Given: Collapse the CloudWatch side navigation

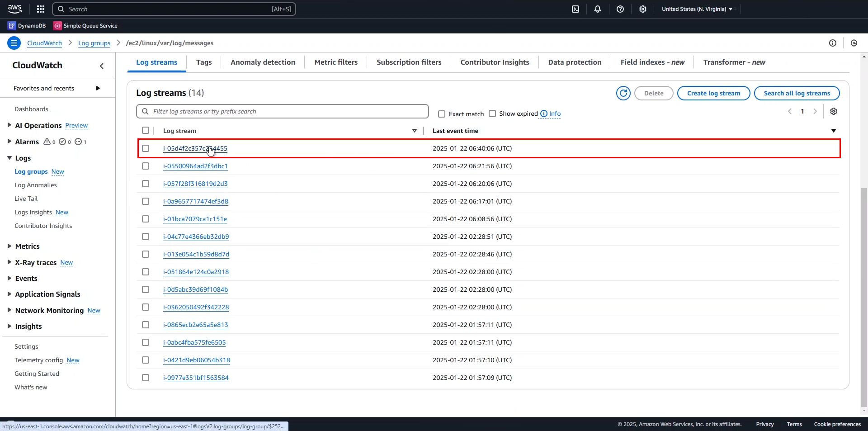Looking at the screenshot, I should [102, 66].
